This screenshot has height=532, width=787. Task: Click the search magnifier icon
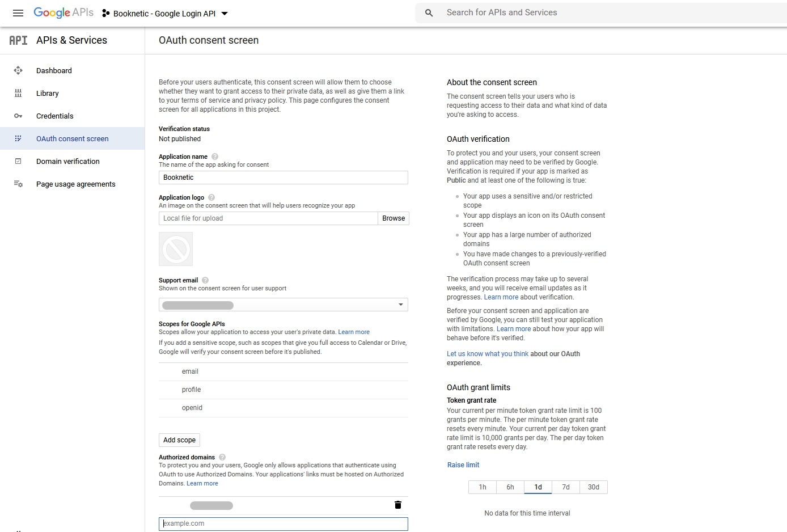429,12
